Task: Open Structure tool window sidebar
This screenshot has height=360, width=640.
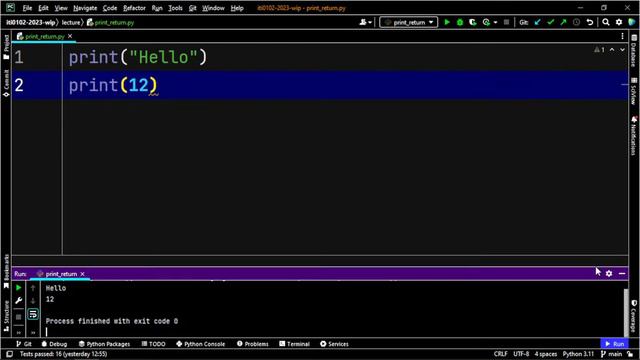Action: pos(6,316)
